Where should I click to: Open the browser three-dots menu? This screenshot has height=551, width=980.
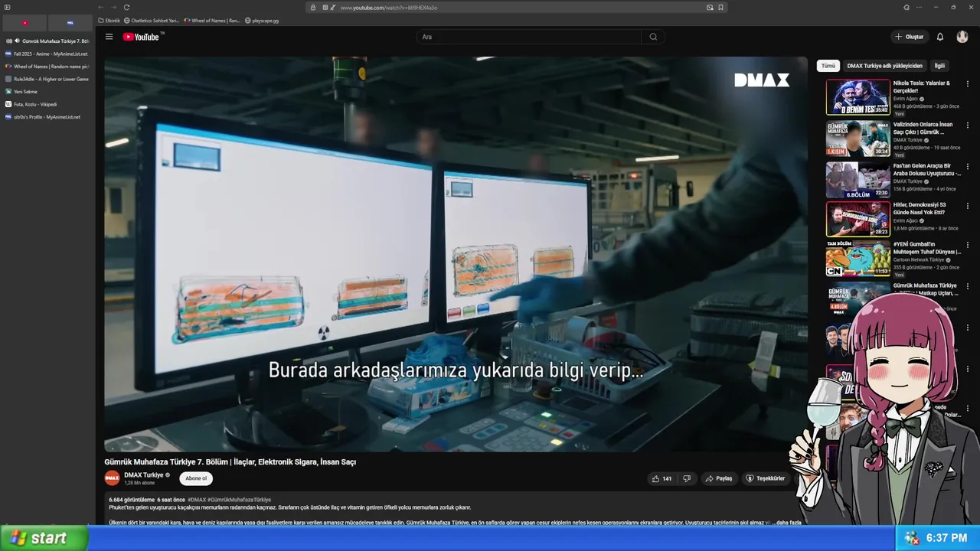coord(919,7)
